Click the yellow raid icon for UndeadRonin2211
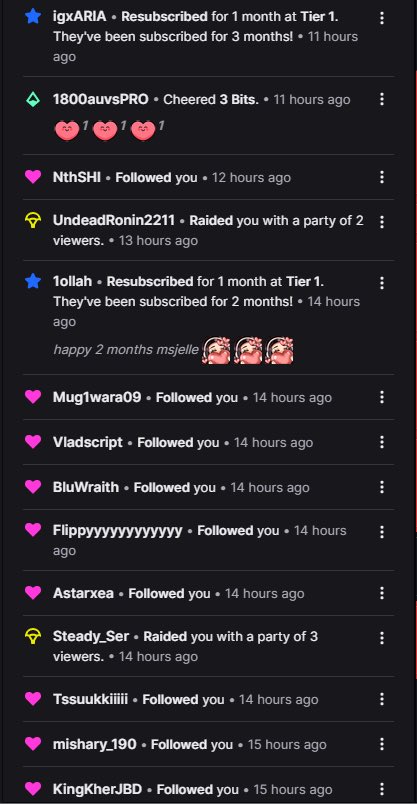The width and height of the screenshot is (417, 804). [x=33, y=221]
